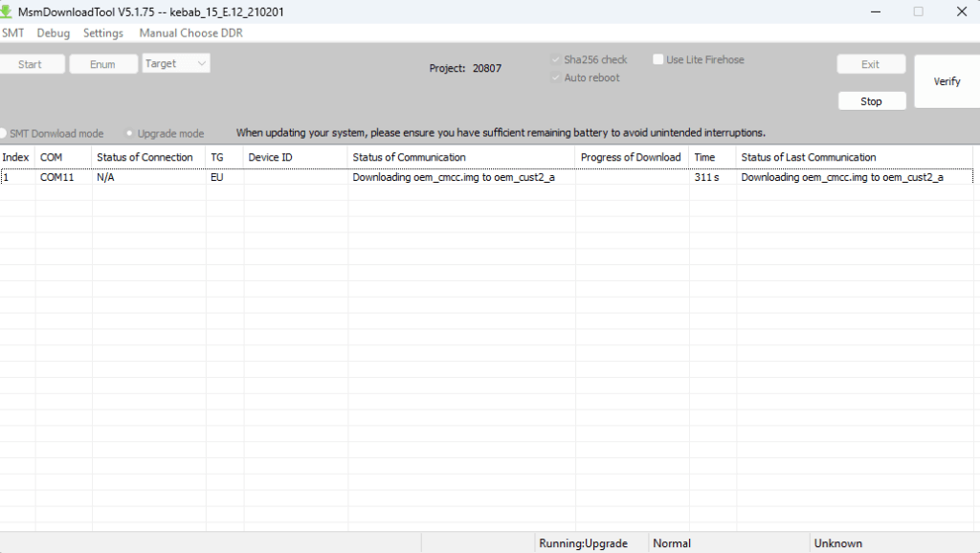Click the Enum button
Image resolution: width=980 pixels, height=553 pixels.
(x=103, y=64)
